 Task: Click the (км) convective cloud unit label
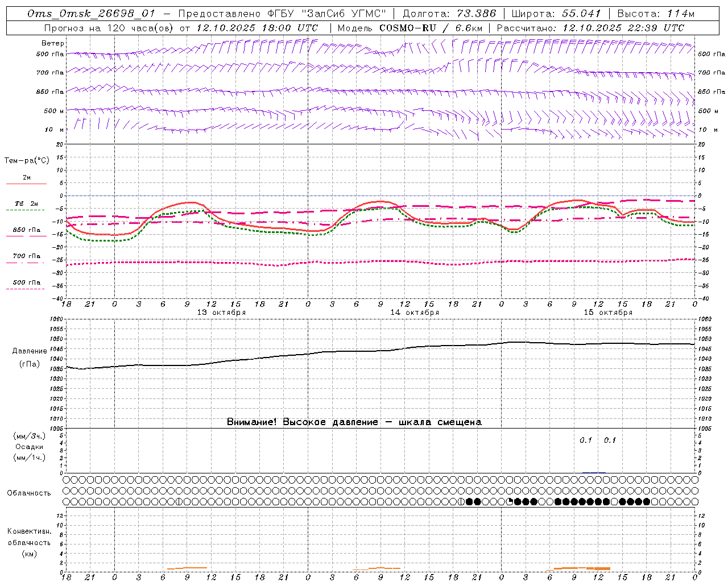coord(29,554)
